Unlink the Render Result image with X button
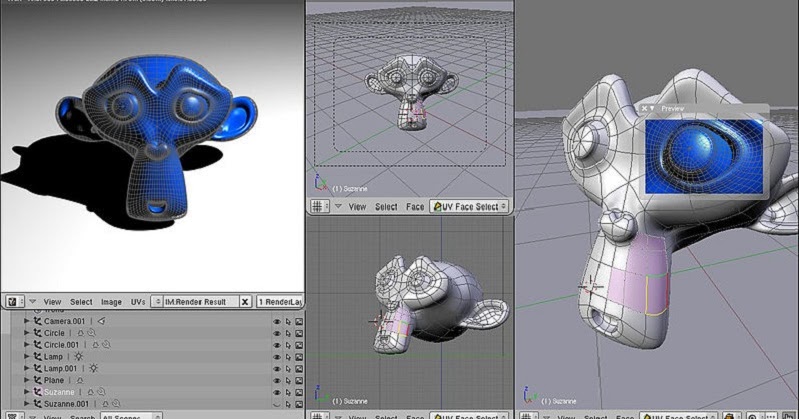This screenshot has width=799, height=419. [245, 302]
